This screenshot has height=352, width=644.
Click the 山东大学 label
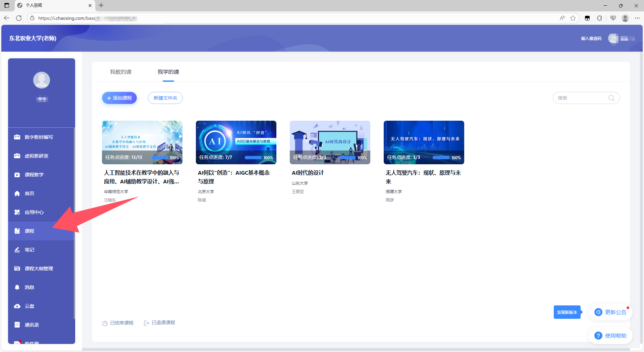300,183
